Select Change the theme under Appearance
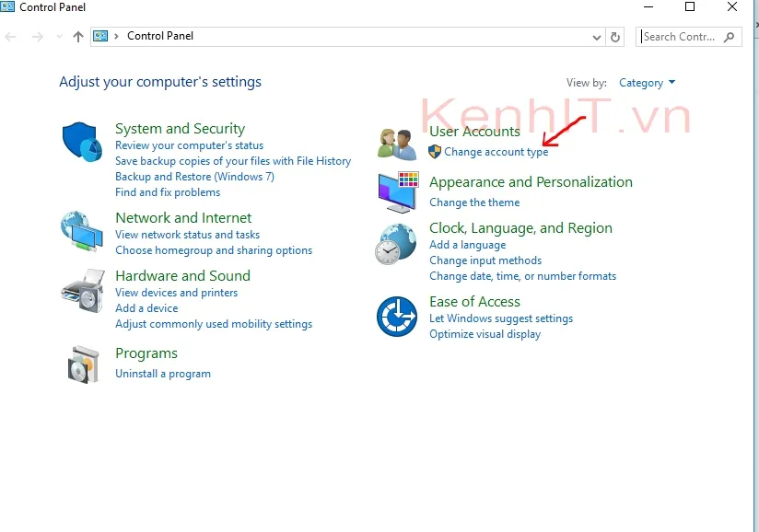Viewport: 759px width, 532px height. point(473,202)
